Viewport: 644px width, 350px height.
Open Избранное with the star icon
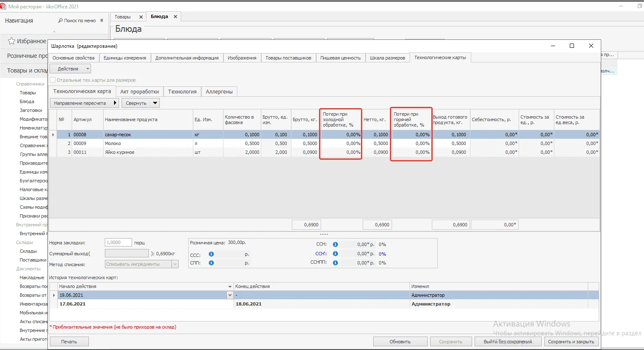(12, 41)
